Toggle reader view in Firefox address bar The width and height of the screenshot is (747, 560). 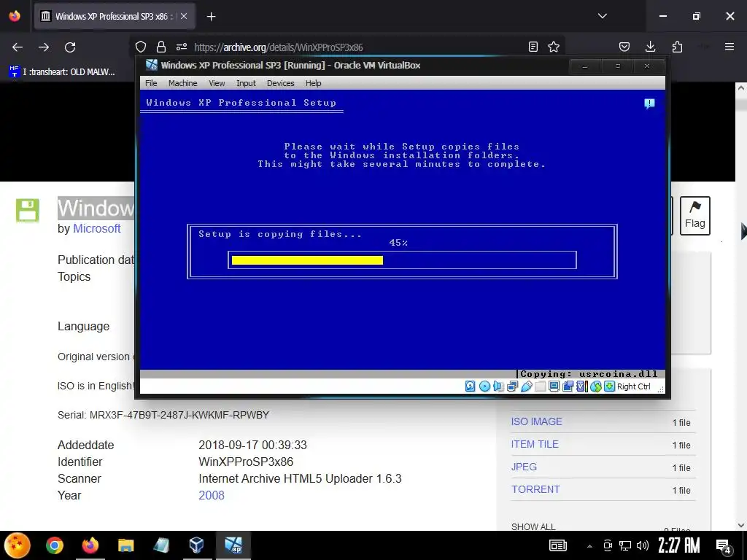[533, 47]
